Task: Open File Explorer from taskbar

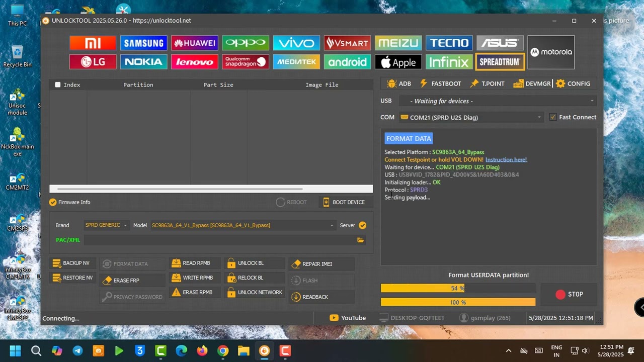Action: coord(244,351)
